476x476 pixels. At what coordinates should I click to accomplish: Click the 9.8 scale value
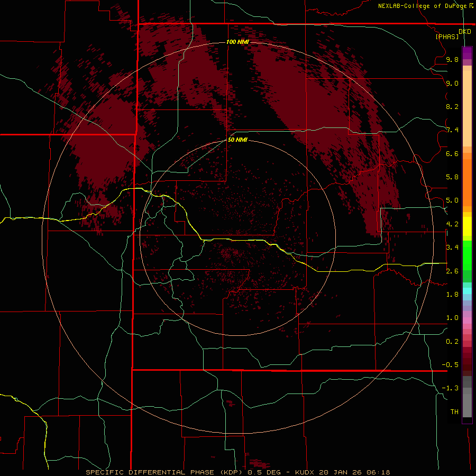452,59
